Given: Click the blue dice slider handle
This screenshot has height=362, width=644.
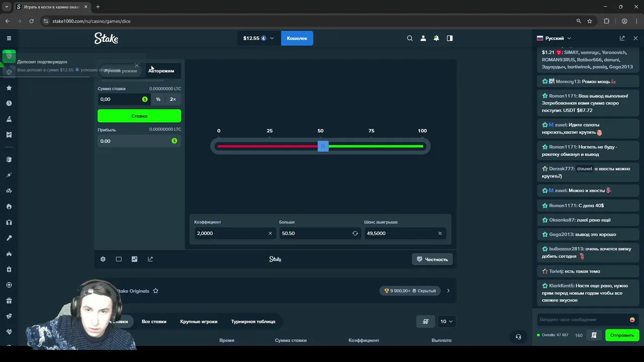Looking at the screenshot, I should [323, 146].
